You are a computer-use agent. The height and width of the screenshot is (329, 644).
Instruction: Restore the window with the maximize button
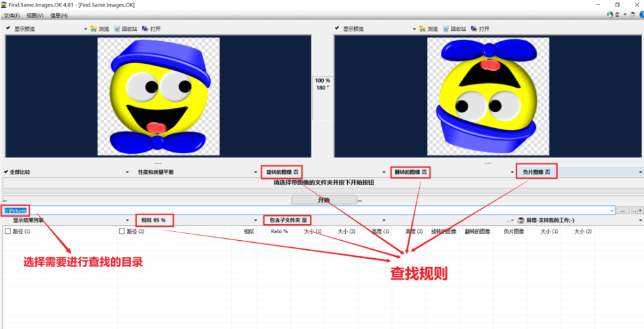617,5
